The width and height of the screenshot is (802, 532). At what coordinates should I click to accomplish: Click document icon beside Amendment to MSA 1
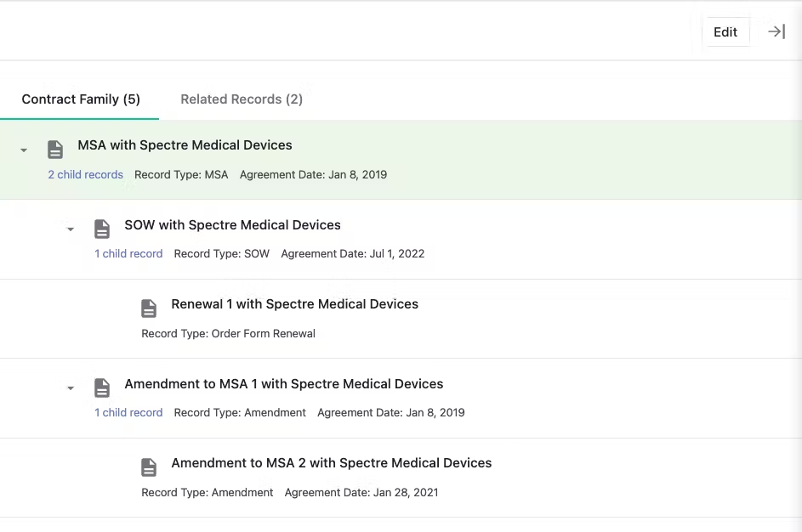coord(102,388)
